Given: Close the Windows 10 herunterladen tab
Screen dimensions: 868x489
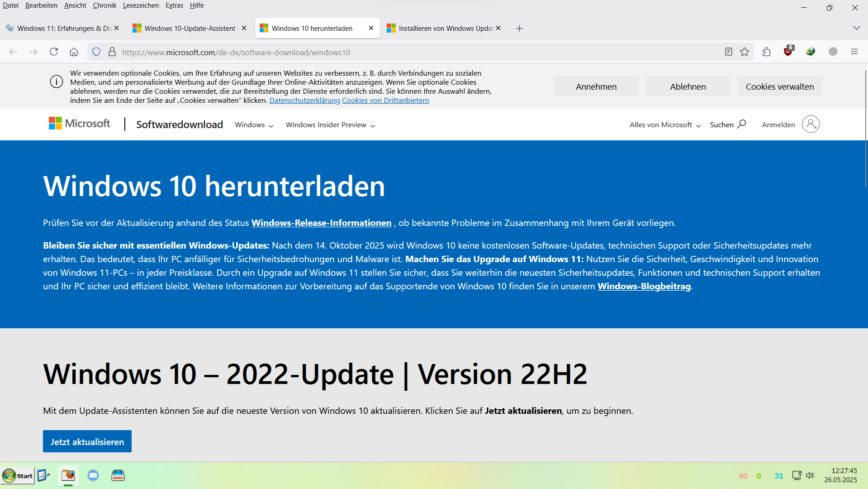Looking at the screenshot, I should pos(371,28).
